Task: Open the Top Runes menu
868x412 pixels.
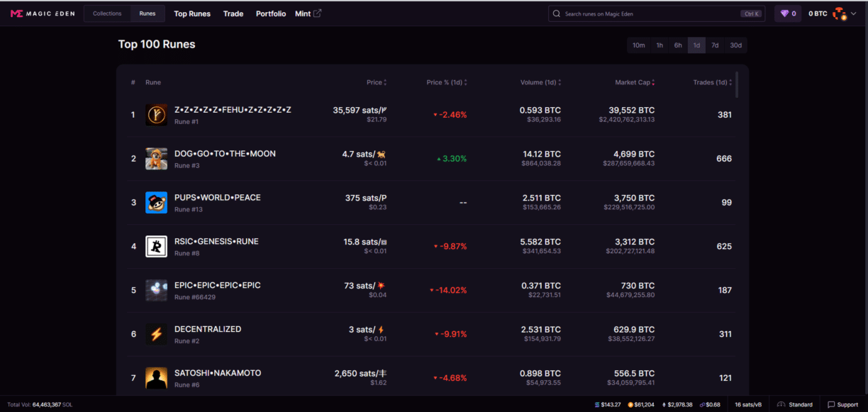Action: 192,13
